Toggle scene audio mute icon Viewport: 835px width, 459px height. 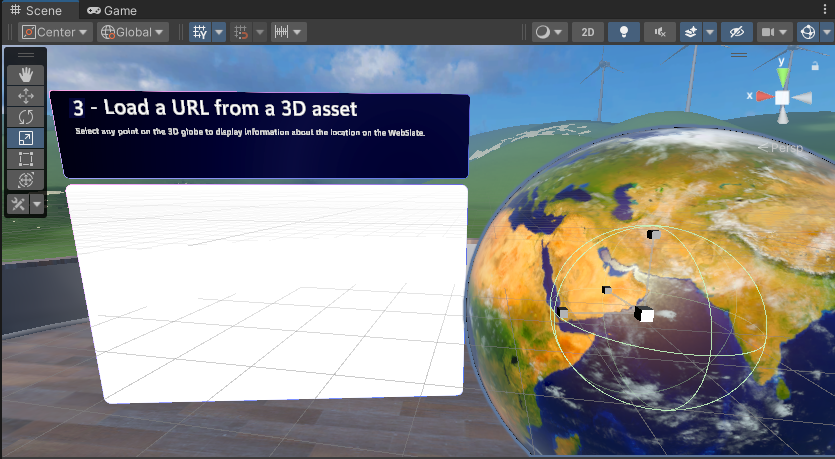point(660,32)
